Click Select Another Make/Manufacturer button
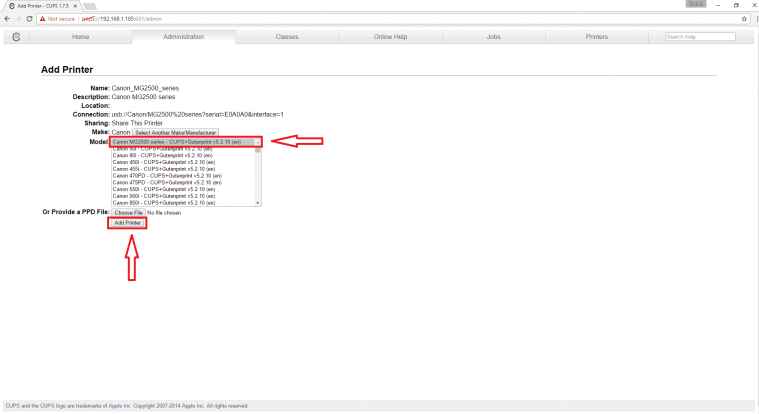 [175, 132]
